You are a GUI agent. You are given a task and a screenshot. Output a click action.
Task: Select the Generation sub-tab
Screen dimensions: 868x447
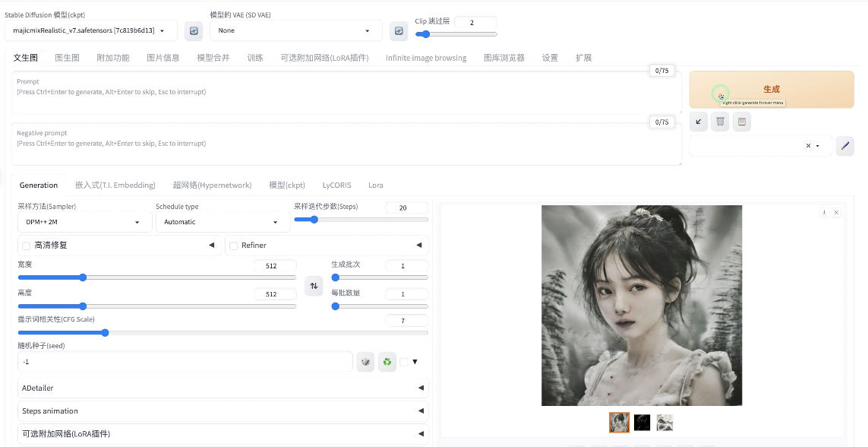coord(39,185)
